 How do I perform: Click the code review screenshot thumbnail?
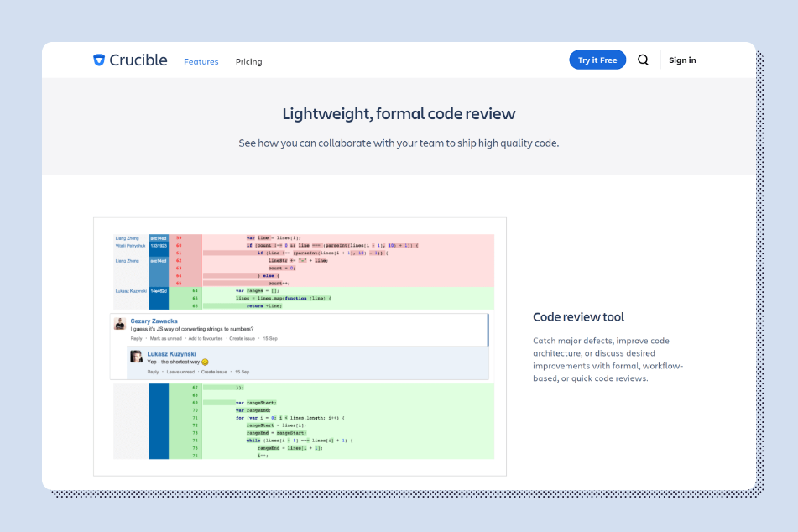[300, 347]
